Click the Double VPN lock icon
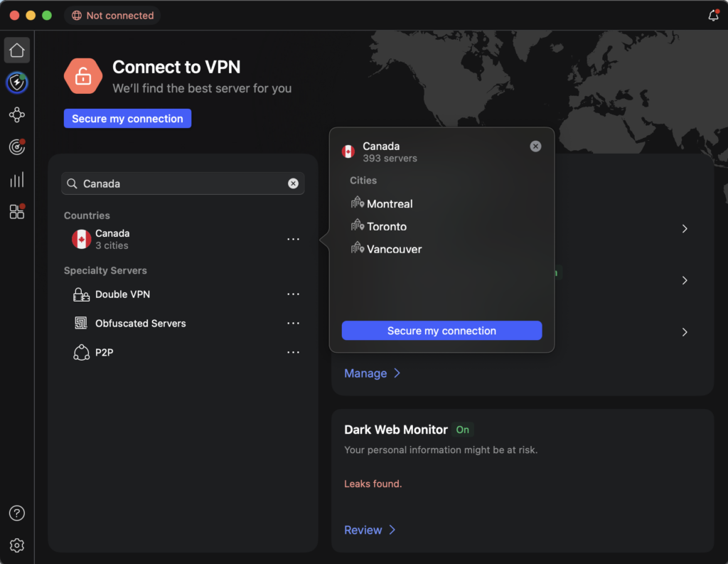 point(81,294)
